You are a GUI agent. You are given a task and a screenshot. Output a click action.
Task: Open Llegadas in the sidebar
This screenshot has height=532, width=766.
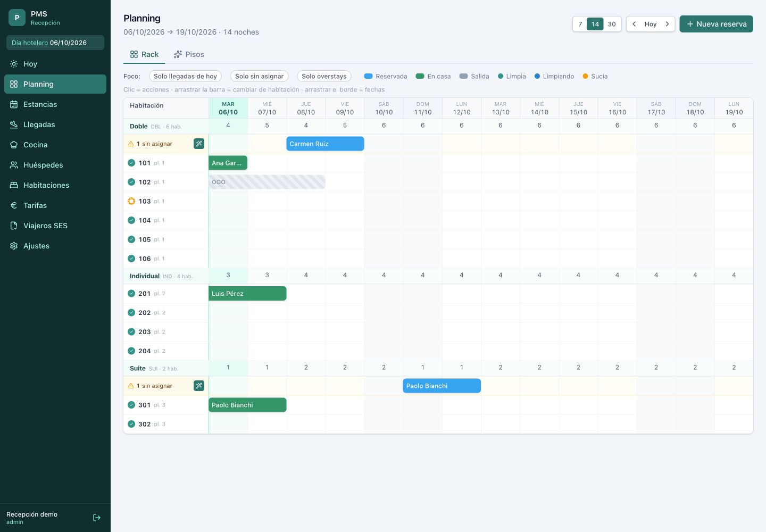click(x=55, y=124)
